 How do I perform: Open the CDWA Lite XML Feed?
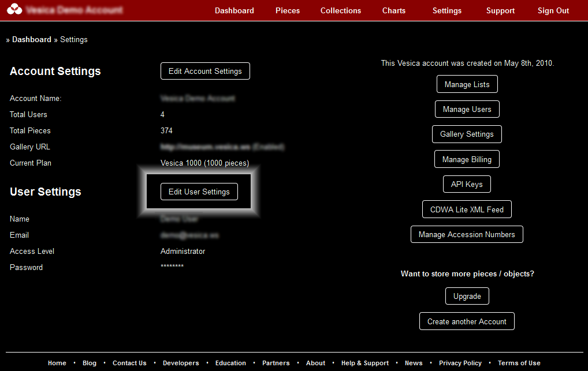(x=467, y=209)
